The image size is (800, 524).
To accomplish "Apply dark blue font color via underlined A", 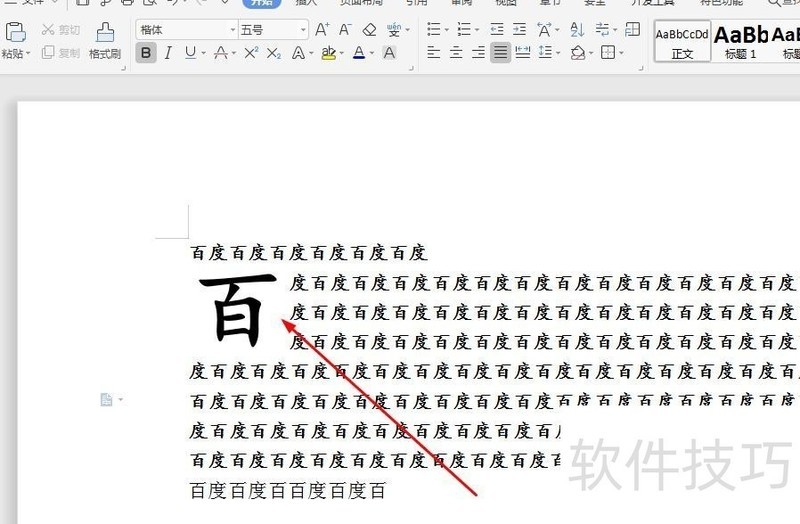I will (359, 53).
